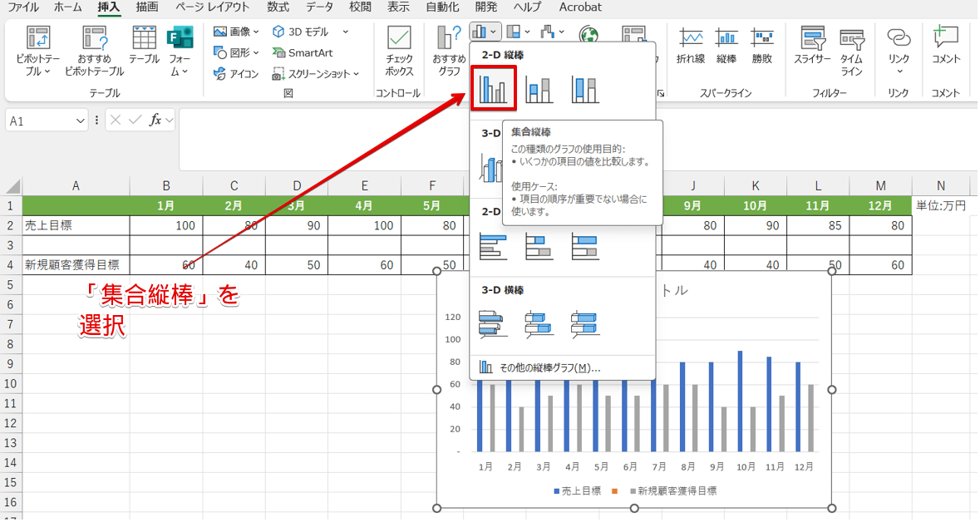Choose the 3-D stacked horizontal bar chart icon
Image resolution: width=980 pixels, height=522 pixels.
tap(540, 323)
